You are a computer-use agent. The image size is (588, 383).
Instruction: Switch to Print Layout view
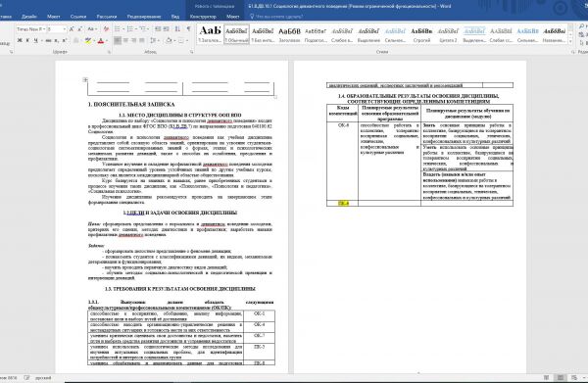pyautogui.click(x=561, y=377)
